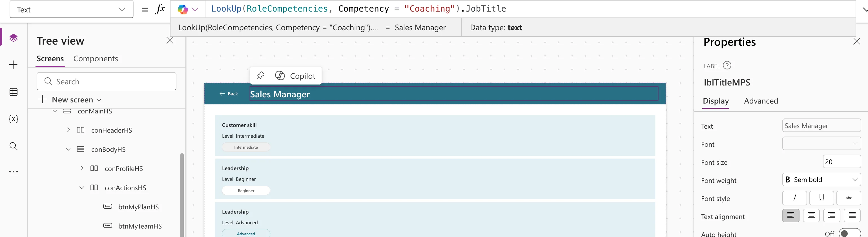
Task: Align text center
Action: [x=811, y=216]
